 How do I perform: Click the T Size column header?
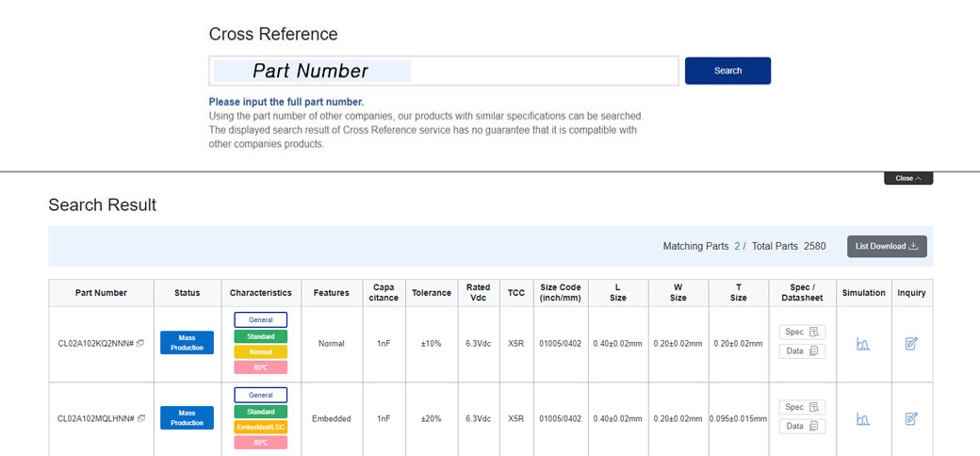pos(738,293)
